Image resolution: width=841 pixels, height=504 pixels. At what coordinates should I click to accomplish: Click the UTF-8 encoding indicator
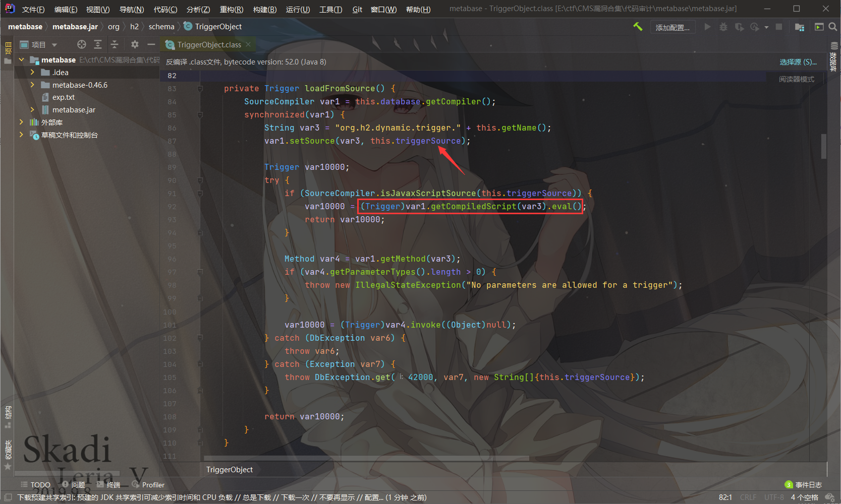click(x=774, y=497)
